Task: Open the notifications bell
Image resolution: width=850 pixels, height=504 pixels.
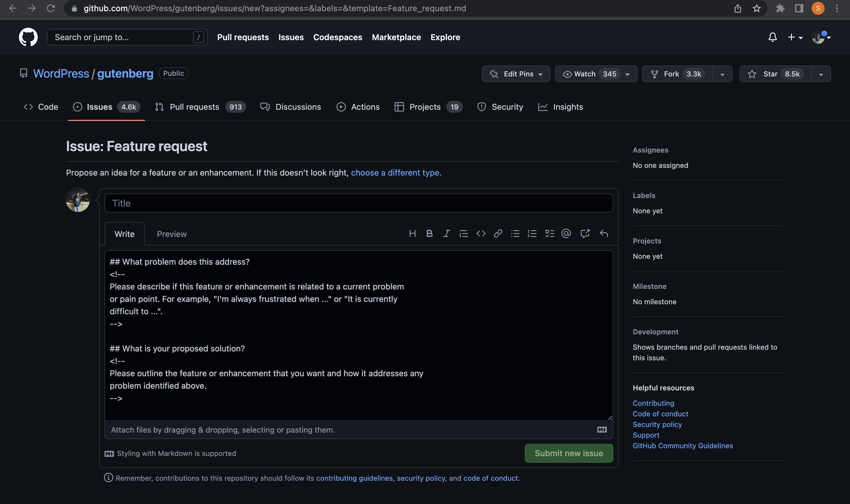Action: click(772, 37)
